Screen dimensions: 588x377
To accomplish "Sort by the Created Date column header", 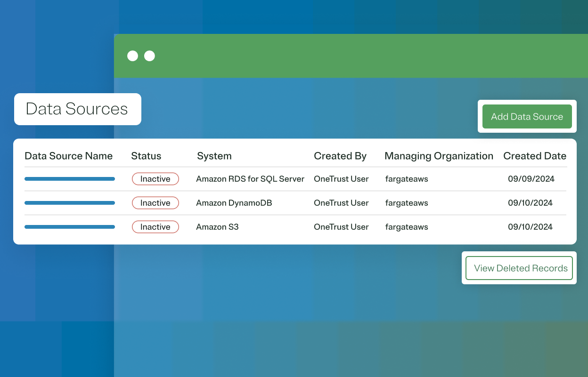I will (535, 156).
